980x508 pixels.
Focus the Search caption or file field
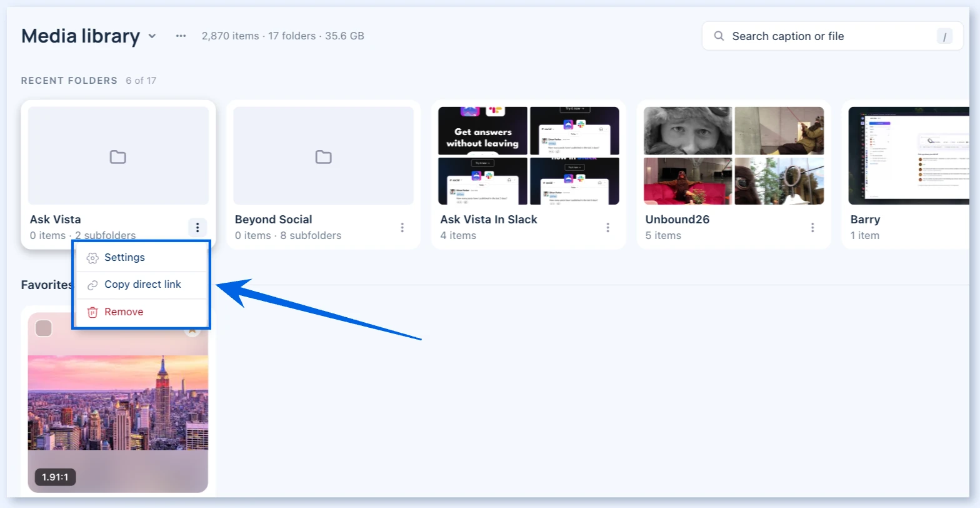(832, 36)
